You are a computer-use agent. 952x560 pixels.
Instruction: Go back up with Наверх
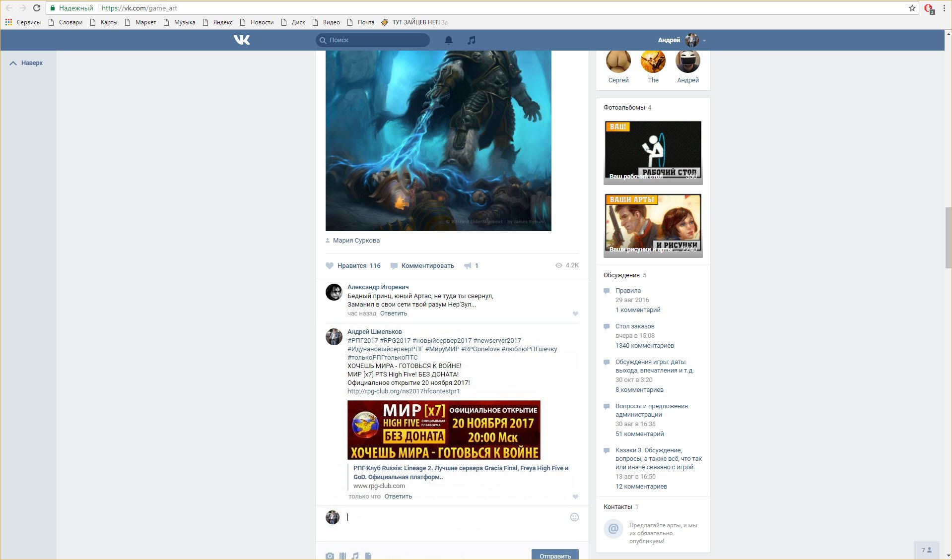point(26,63)
